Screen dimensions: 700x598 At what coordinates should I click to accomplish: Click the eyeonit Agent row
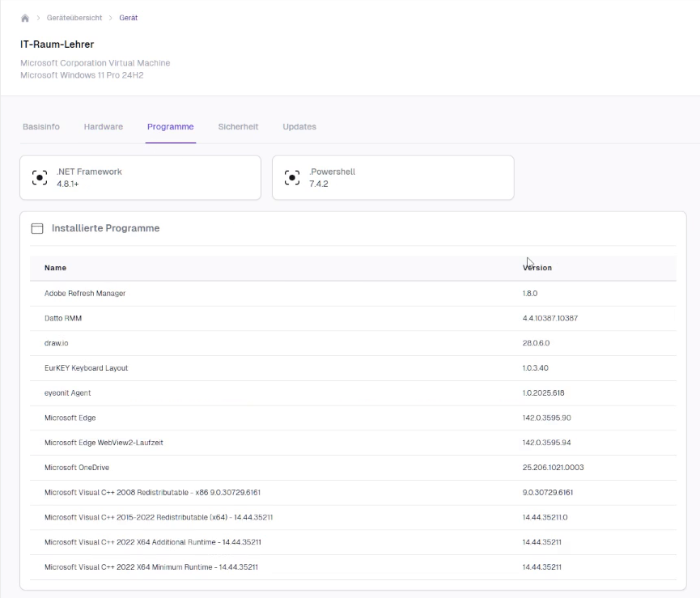[67, 393]
